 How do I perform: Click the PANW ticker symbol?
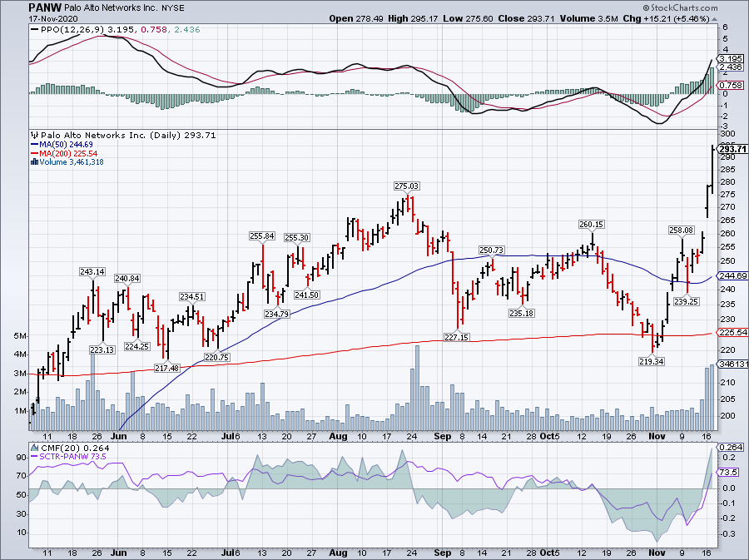pyautogui.click(x=44, y=7)
